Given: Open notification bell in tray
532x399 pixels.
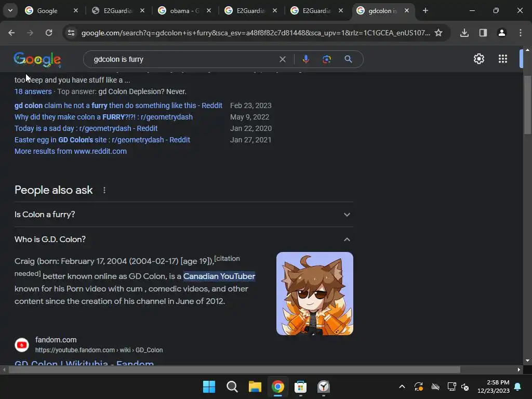Looking at the screenshot, I should [x=518, y=387].
